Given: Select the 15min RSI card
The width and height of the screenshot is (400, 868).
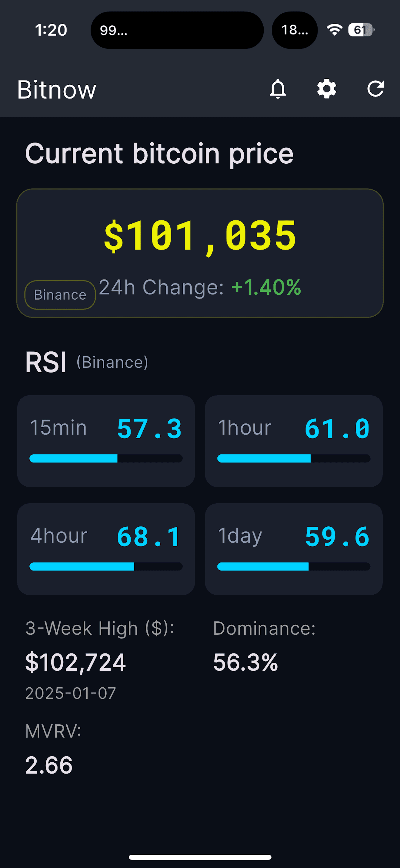Looking at the screenshot, I should [x=106, y=441].
